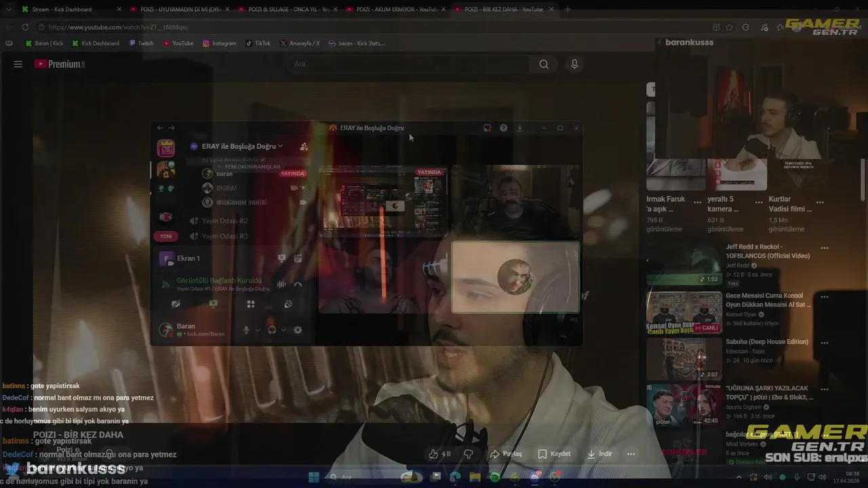Image resolution: width=868 pixels, height=488 pixels.
Task: Click the 'YENİ OKUNMAMIŞLAR' unread banner
Action: point(249,167)
